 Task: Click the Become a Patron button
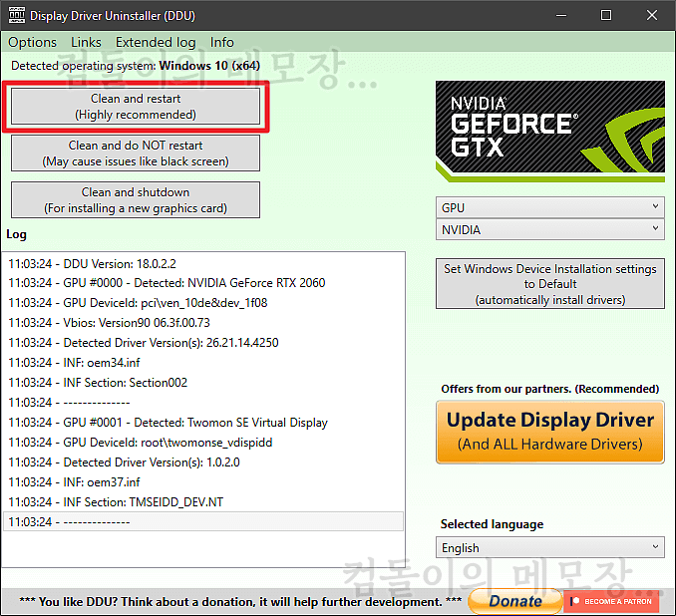click(x=611, y=601)
